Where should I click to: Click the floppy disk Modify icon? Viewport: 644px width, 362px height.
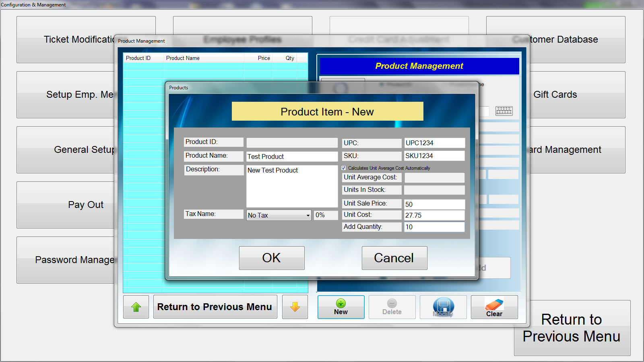point(443,306)
